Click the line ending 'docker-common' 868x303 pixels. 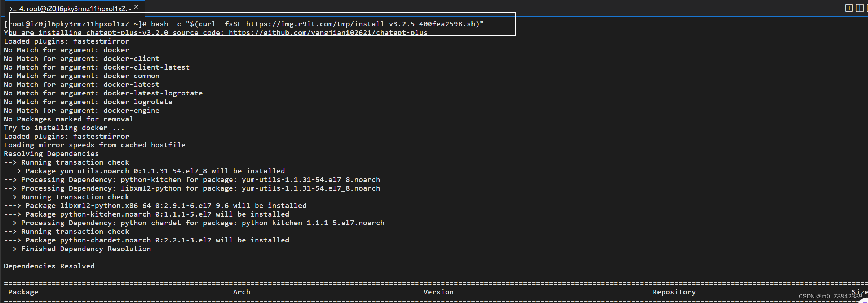click(x=81, y=76)
